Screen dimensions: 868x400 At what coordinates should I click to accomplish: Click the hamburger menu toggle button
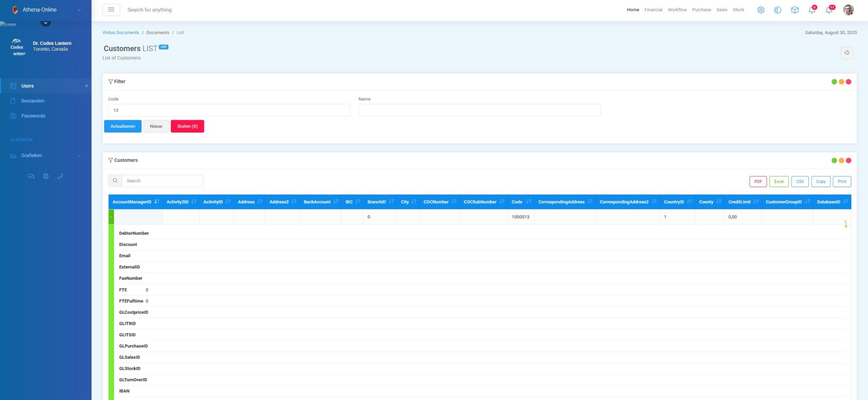tap(111, 10)
